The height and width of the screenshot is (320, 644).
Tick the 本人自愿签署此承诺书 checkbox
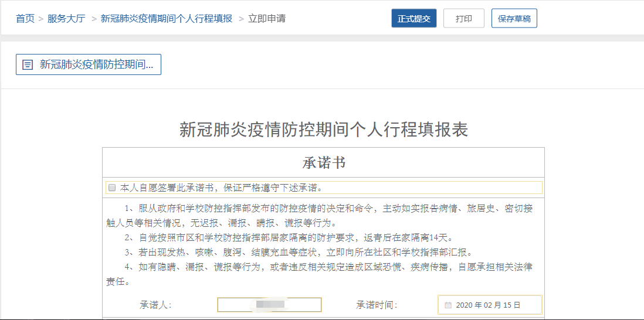click(x=112, y=188)
